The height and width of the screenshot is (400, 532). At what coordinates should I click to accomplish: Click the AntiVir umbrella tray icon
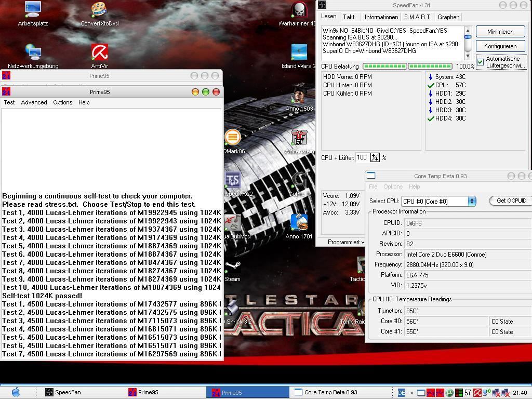click(x=477, y=393)
